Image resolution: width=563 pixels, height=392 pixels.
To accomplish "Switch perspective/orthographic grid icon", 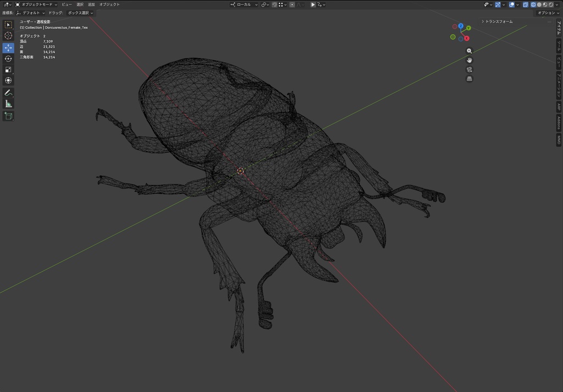I will click(x=469, y=79).
